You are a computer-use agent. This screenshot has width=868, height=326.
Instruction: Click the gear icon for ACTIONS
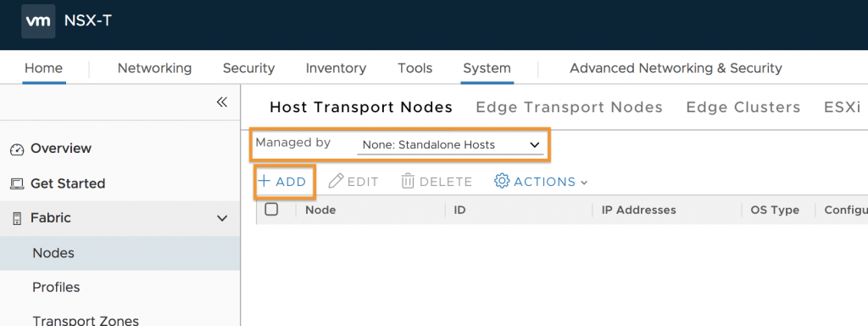pyautogui.click(x=502, y=182)
